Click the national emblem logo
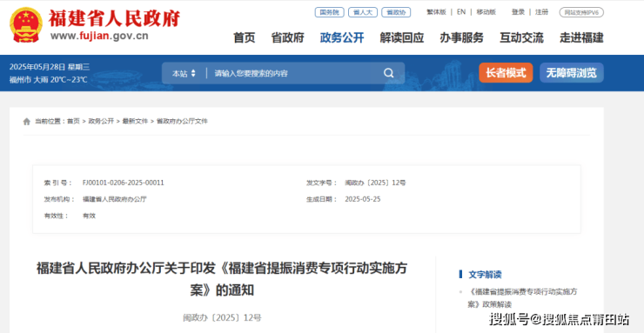The image size is (644, 333). [26, 24]
